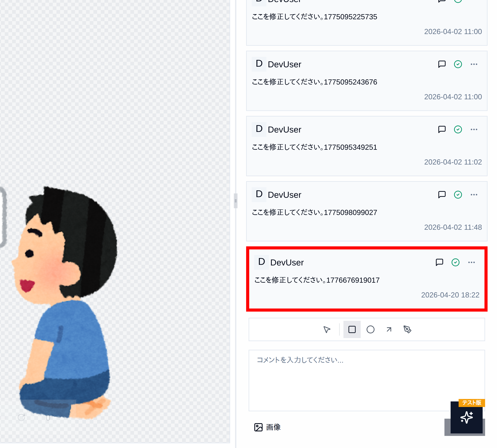Open the AI sparkle assistant button
497x448 pixels.
(x=466, y=417)
